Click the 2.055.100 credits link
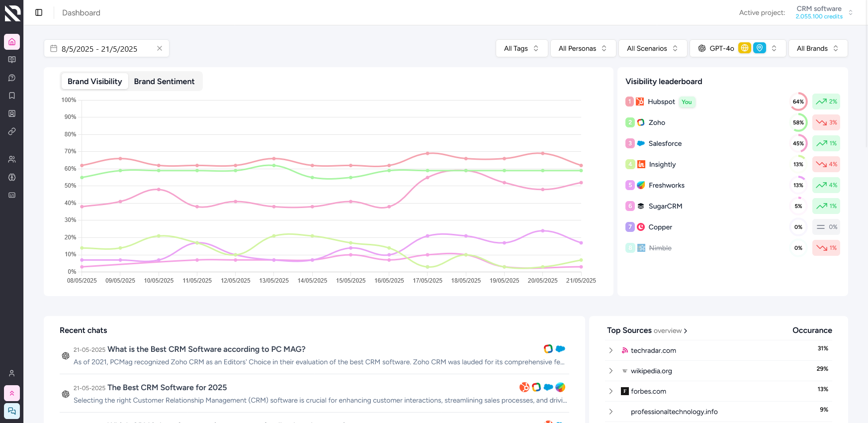Screen dimensions: 868x423 pyautogui.click(x=819, y=16)
